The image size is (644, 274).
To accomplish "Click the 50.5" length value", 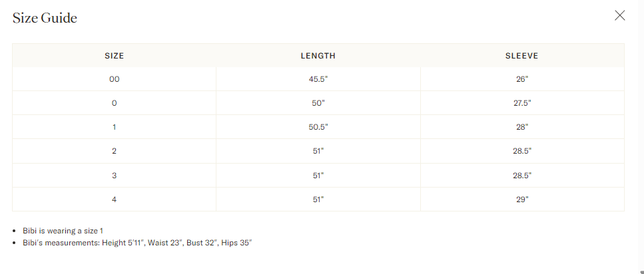I will tap(318, 127).
